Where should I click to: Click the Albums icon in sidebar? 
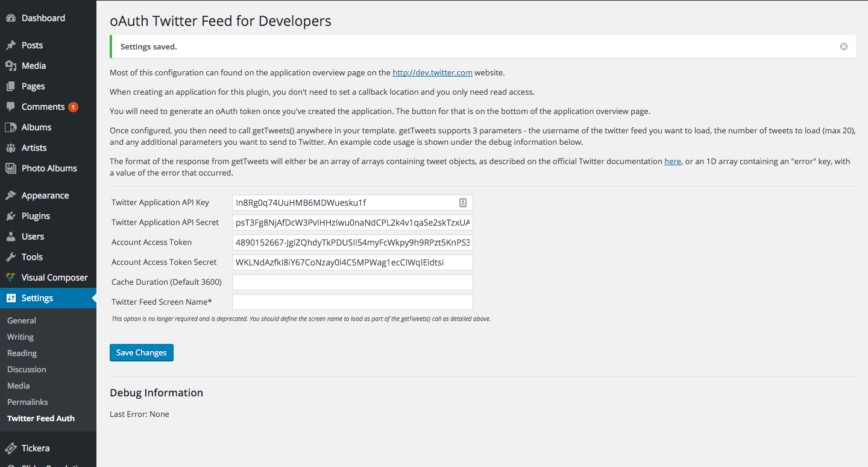pos(11,127)
